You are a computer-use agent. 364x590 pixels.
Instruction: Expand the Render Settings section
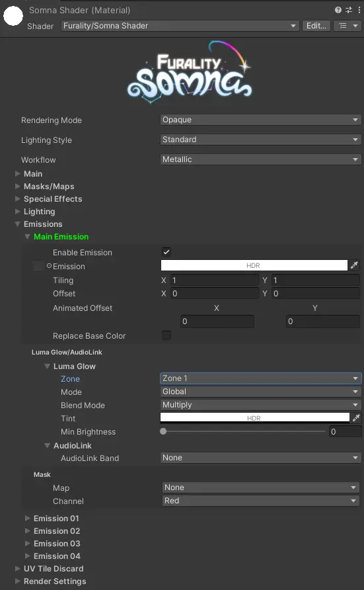17,581
